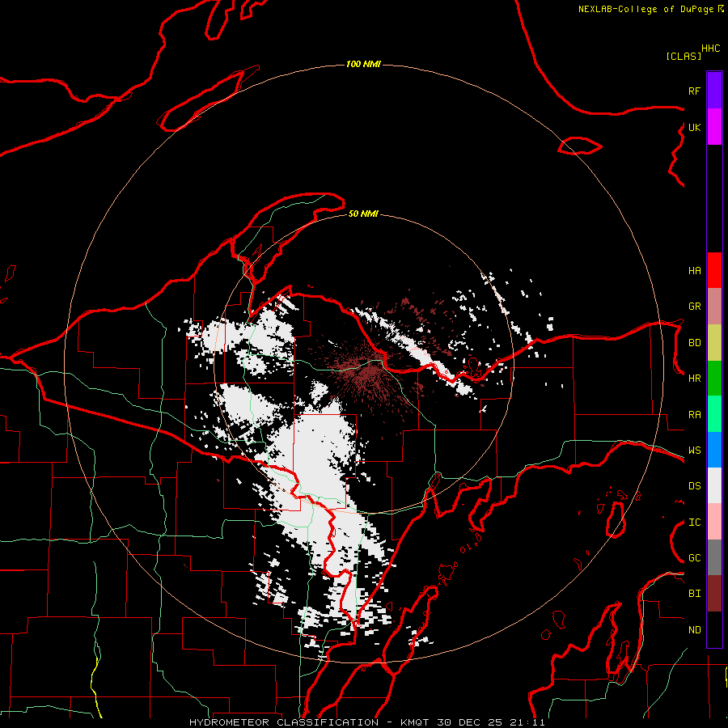This screenshot has width=728, height=728.
Task: Click the DS white legend swatch
Action: (714, 485)
